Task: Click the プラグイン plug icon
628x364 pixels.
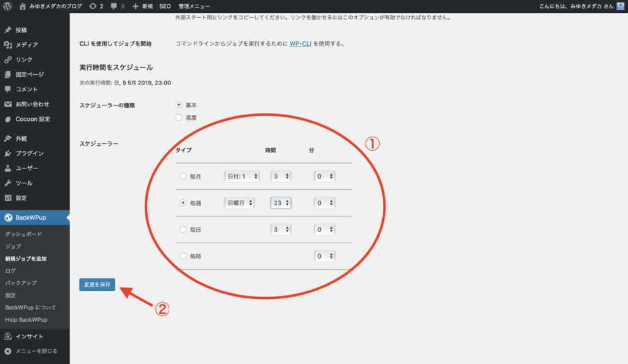Action: pos(7,153)
